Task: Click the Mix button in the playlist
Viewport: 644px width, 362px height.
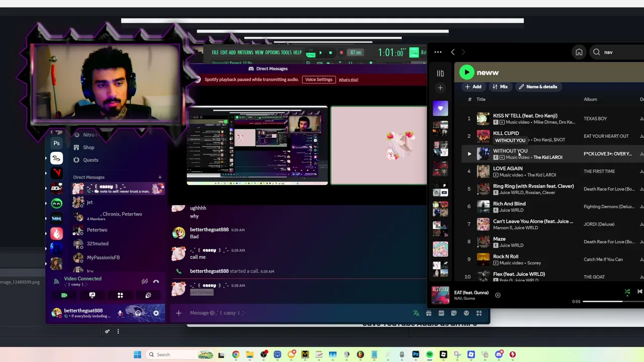Action: click(500, 86)
